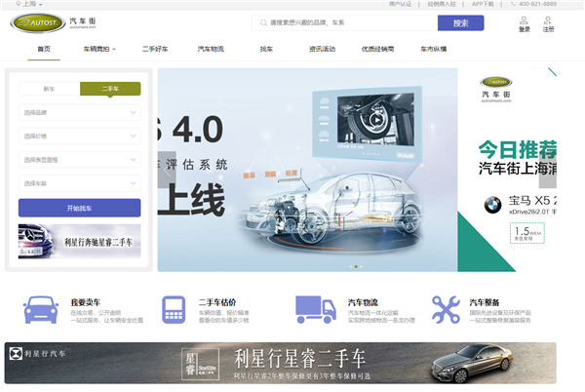Viewport: 585px width, 392px height.
Task: Open APP下载 link in top bar
Action: point(483,4)
